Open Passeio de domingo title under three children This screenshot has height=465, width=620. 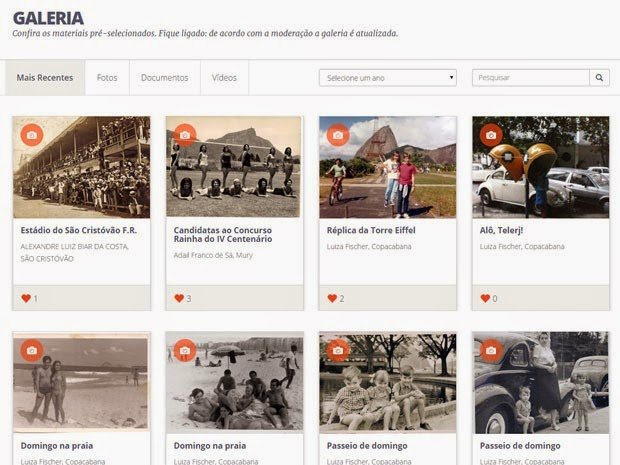[367, 446]
